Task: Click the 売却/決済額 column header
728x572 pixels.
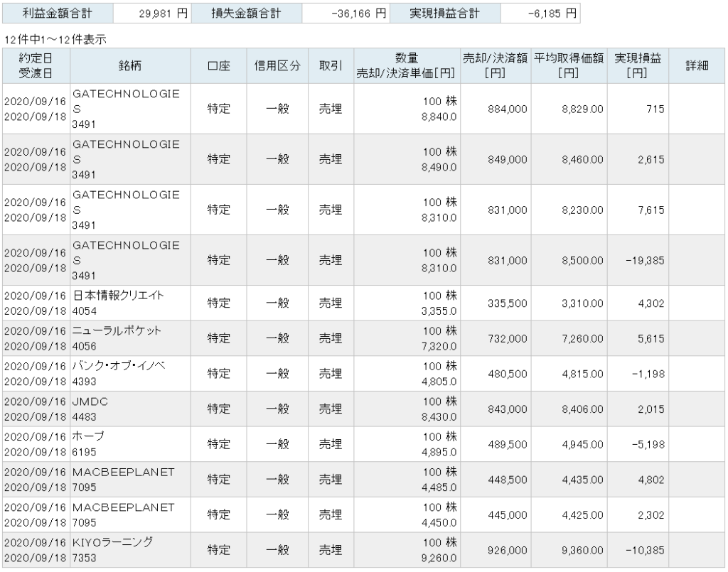Action: pos(496,66)
